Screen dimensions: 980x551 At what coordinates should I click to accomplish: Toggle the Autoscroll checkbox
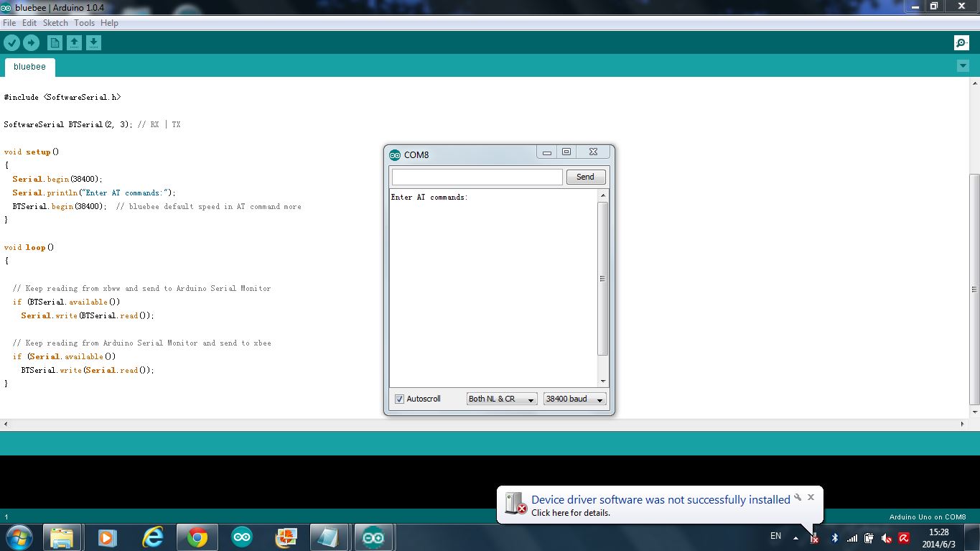400,399
